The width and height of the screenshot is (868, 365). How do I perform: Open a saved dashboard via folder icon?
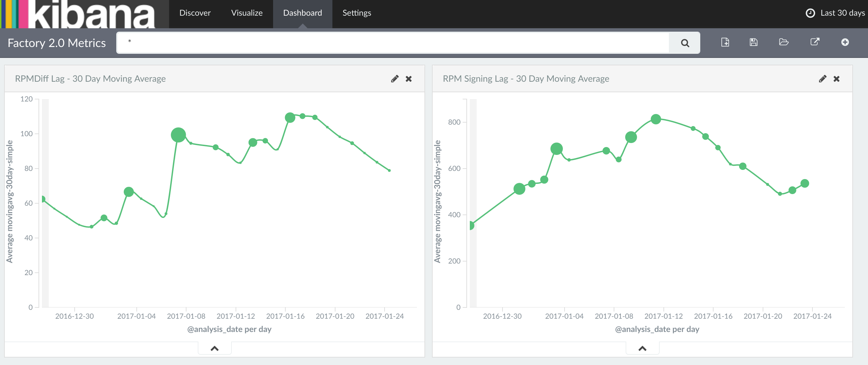click(x=784, y=42)
